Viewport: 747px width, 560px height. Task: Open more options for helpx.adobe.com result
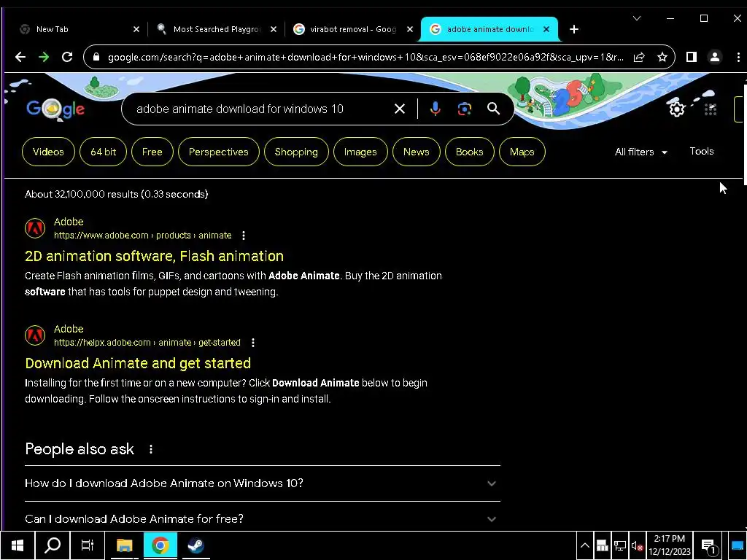[253, 343]
